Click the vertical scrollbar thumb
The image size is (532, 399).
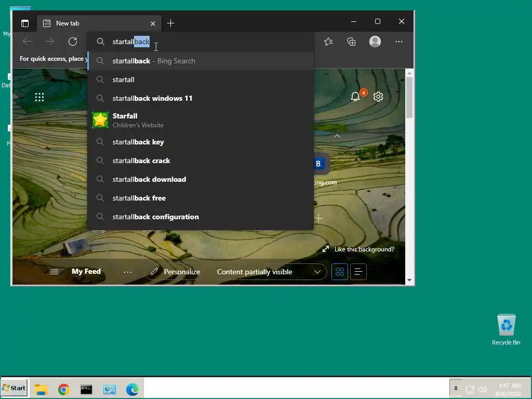409,97
